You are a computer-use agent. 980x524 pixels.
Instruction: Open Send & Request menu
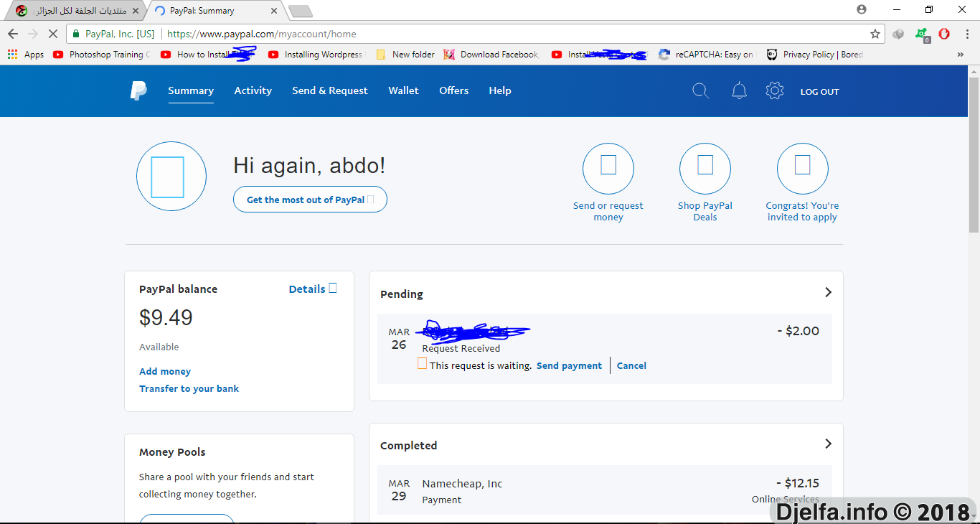329,90
